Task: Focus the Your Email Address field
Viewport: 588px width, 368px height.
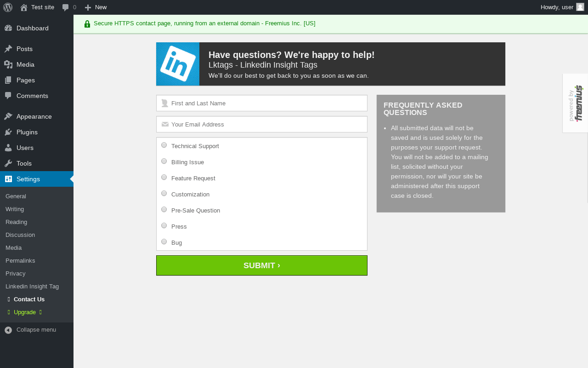Action: point(262,124)
